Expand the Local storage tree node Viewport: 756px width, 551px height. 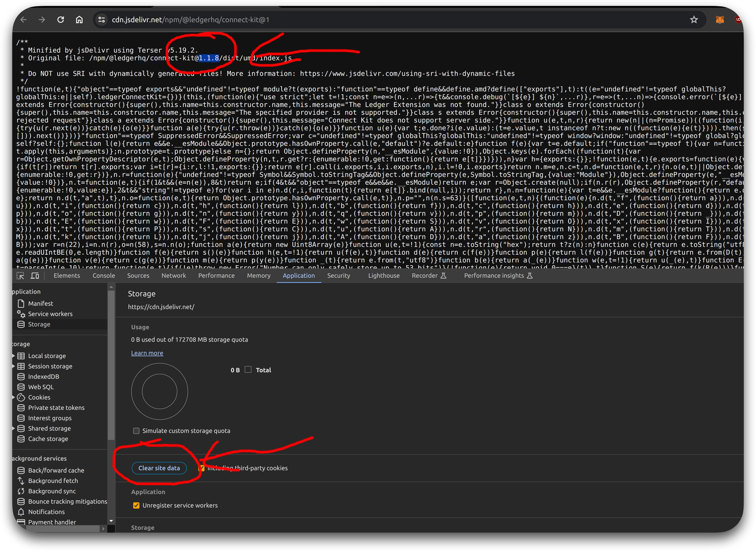(x=14, y=356)
